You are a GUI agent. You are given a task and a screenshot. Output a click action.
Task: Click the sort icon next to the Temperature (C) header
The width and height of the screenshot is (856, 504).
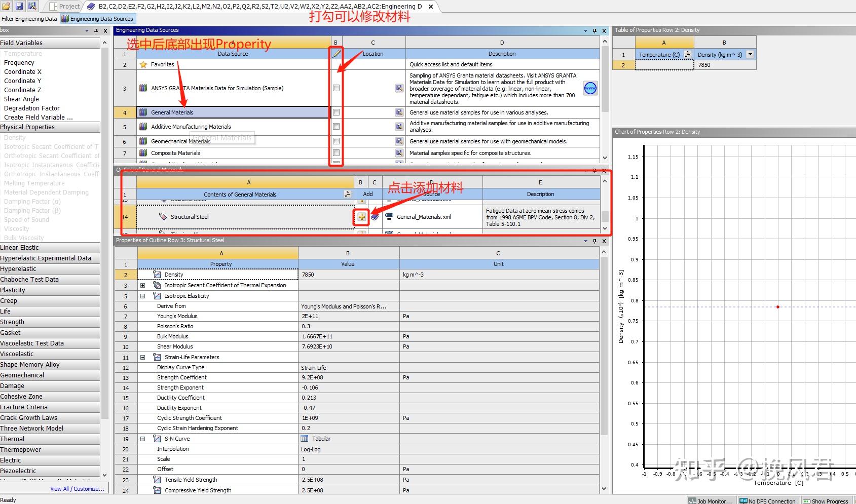click(687, 54)
